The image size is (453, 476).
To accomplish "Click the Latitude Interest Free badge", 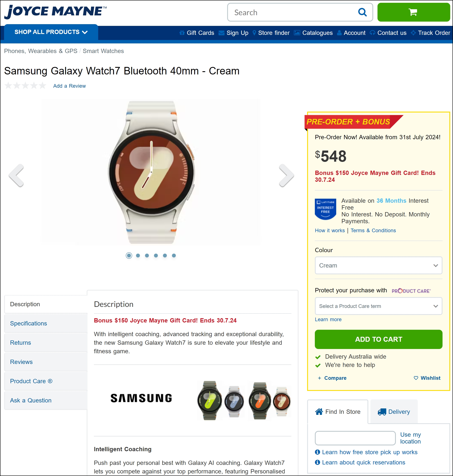I will click(326, 209).
